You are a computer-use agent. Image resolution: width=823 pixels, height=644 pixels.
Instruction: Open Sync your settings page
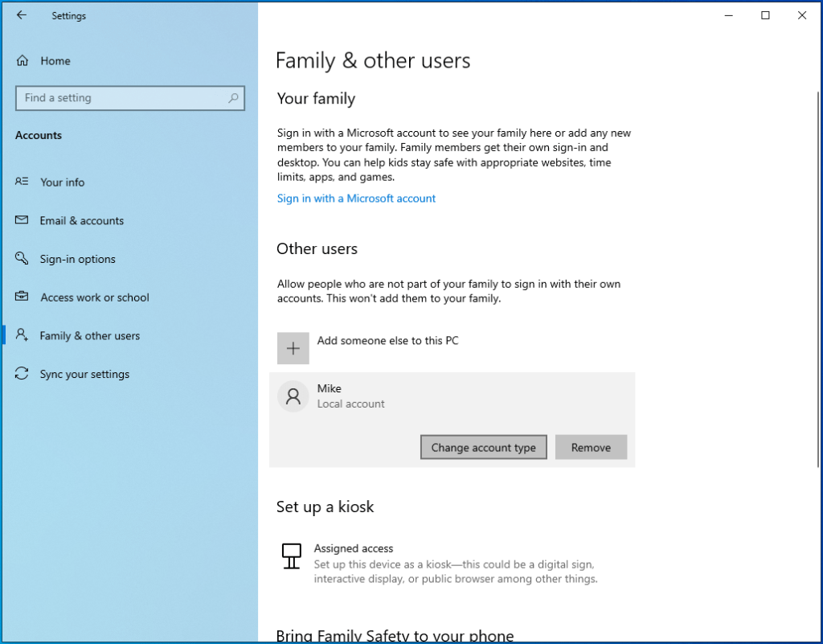85,374
